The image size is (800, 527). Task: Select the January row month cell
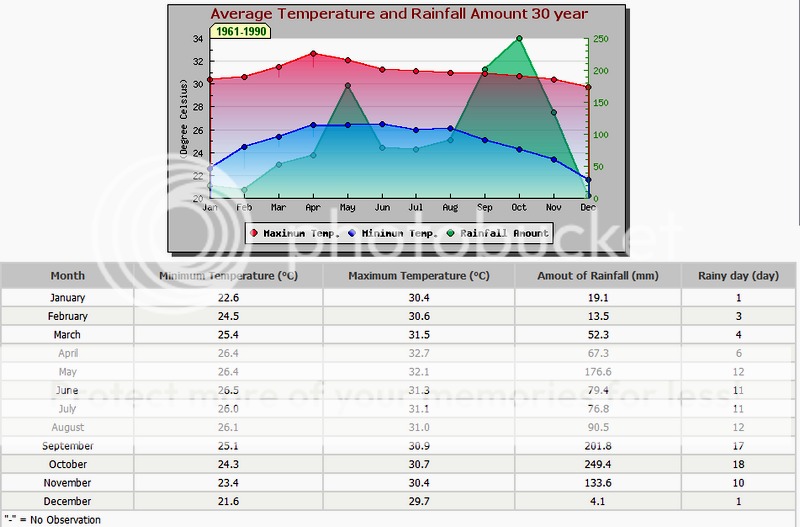(x=67, y=297)
